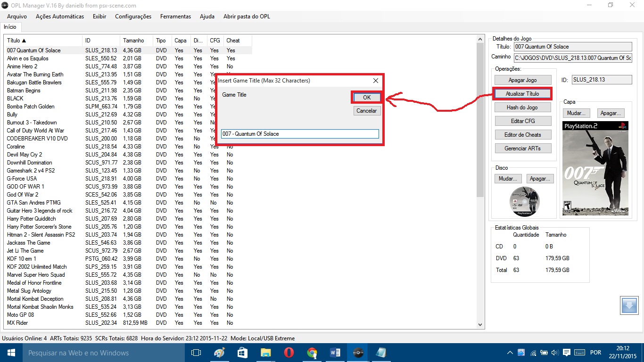Click the list scrollbar down arrow
Image resolution: width=644 pixels, height=362 pixels.
pos(480,324)
